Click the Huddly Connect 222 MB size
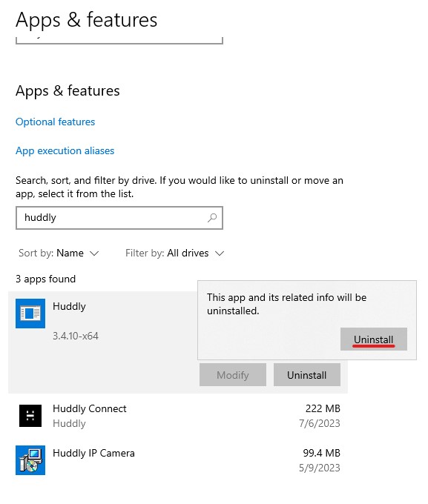428x504 pixels. tap(323, 408)
